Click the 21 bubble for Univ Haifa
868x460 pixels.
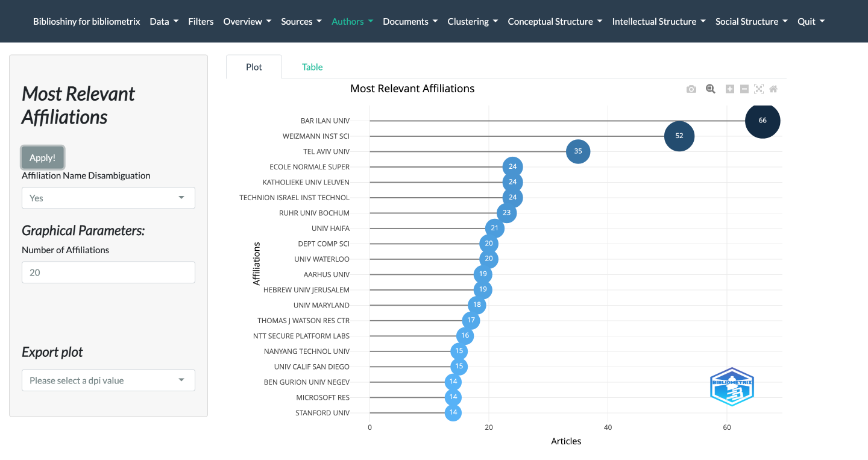[x=494, y=228]
